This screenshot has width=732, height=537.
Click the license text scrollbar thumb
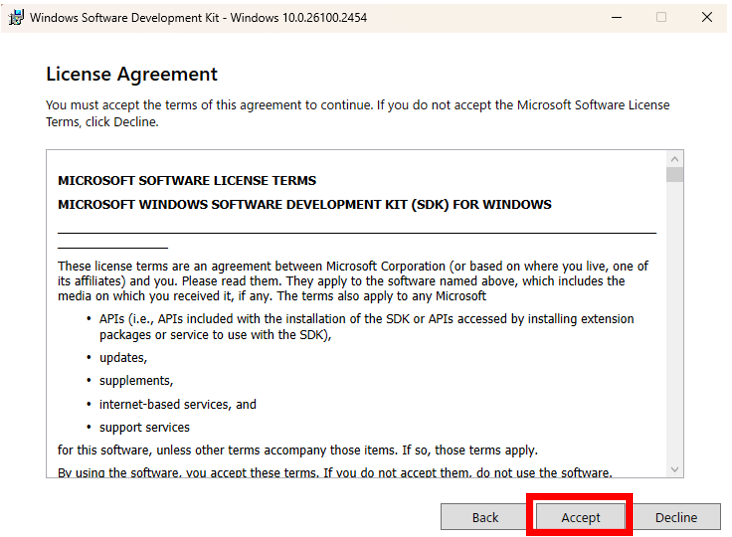click(x=675, y=176)
